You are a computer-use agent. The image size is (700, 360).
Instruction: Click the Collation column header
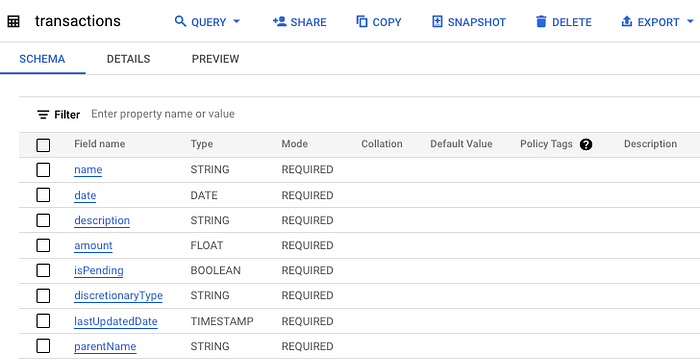pyautogui.click(x=382, y=144)
